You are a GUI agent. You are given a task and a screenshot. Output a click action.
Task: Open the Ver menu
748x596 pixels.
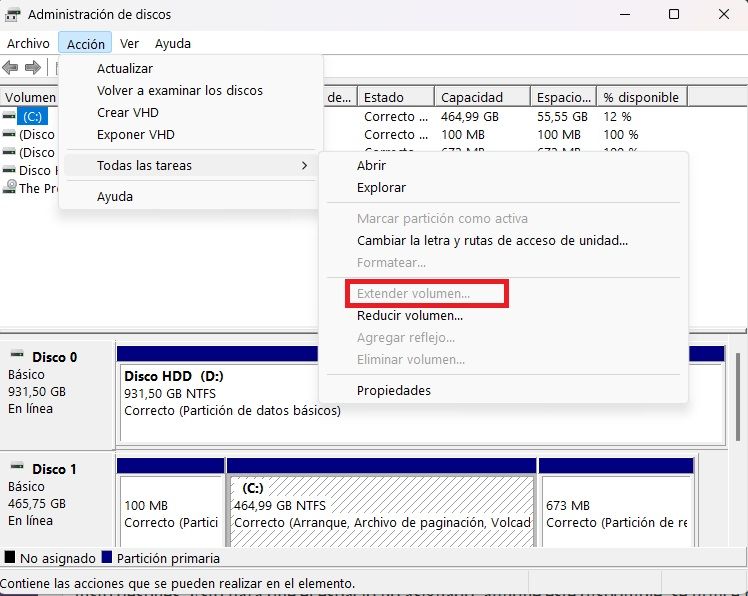coord(129,43)
